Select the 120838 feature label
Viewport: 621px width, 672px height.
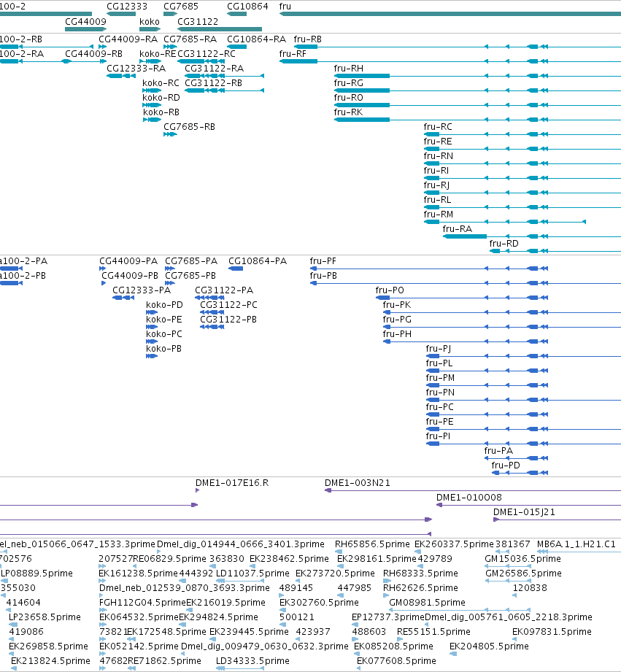click(x=530, y=588)
